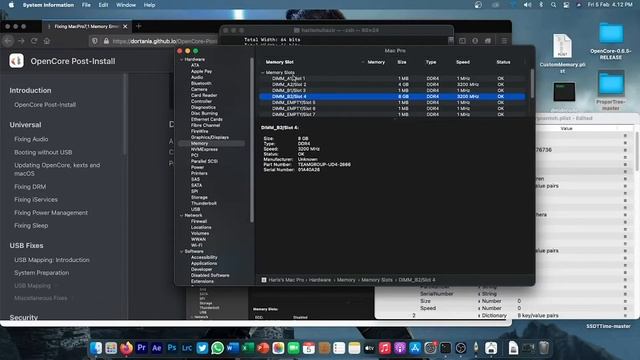640x360 pixels.
Task: Open Podcasts from the Dock
Action: 400,348
